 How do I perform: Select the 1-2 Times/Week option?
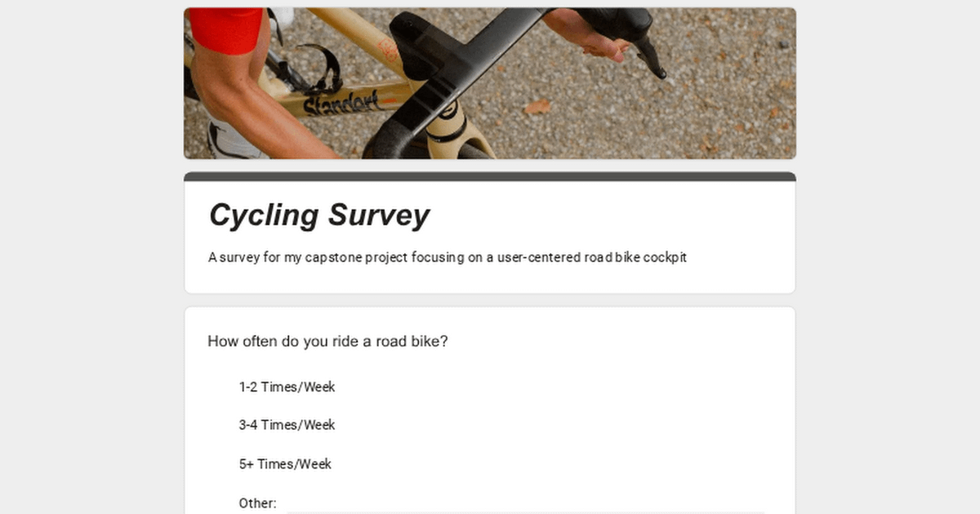[x=287, y=387]
